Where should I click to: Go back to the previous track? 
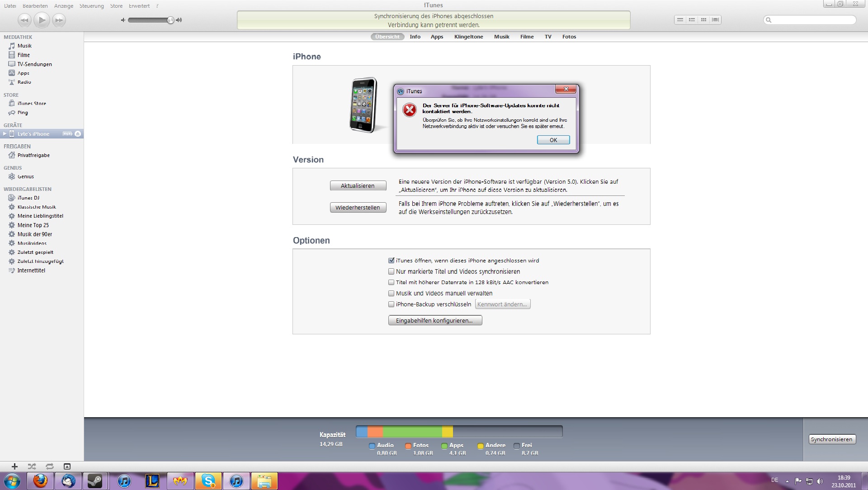(24, 20)
